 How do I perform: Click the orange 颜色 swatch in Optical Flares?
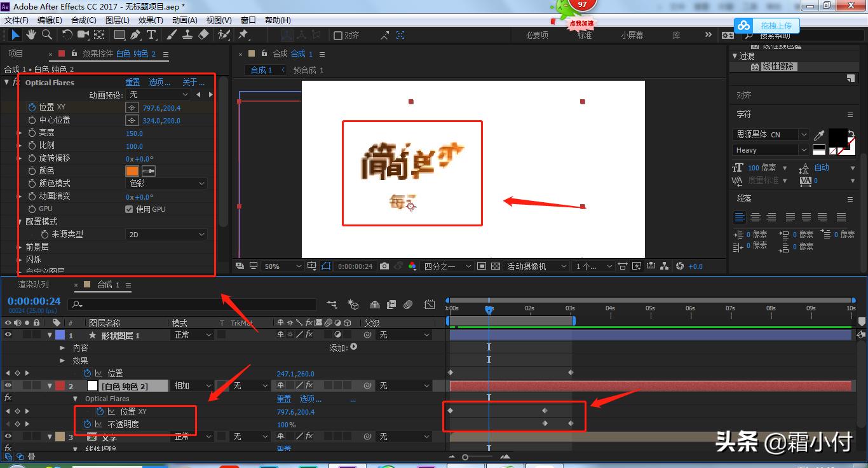(x=133, y=170)
